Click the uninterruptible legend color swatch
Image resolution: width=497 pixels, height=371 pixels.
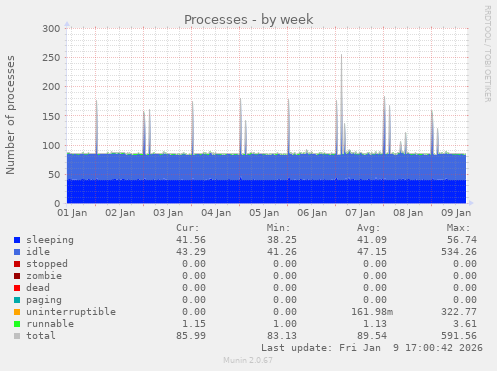17,312
